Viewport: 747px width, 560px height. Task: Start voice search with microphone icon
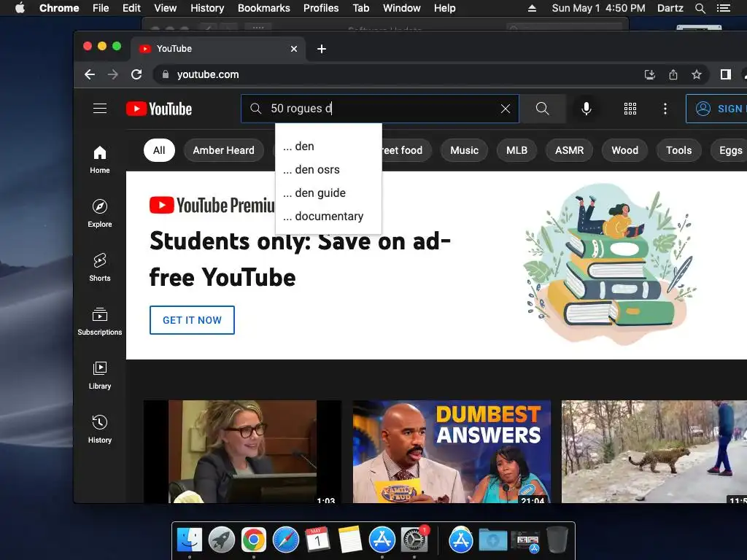click(587, 109)
